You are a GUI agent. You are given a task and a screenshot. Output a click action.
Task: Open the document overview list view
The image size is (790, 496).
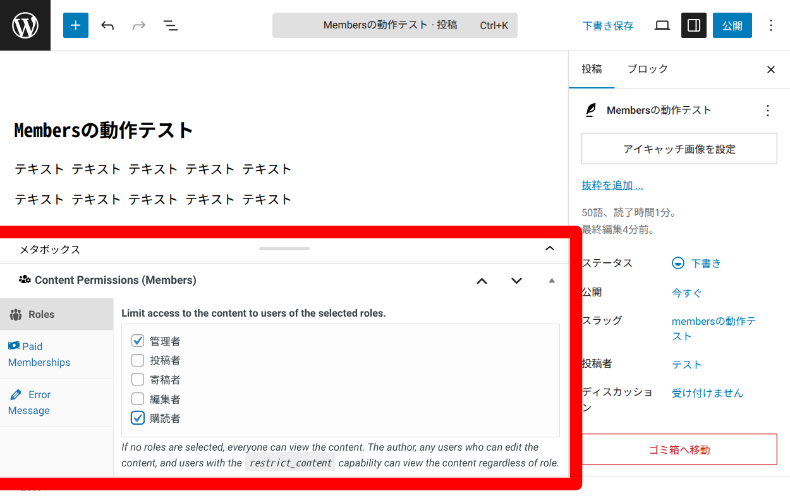pos(170,25)
